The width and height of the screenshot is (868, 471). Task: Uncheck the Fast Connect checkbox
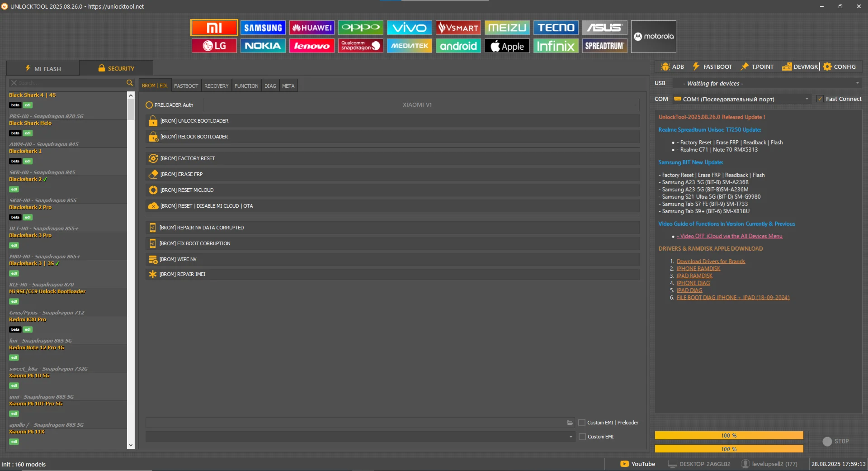click(x=820, y=99)
